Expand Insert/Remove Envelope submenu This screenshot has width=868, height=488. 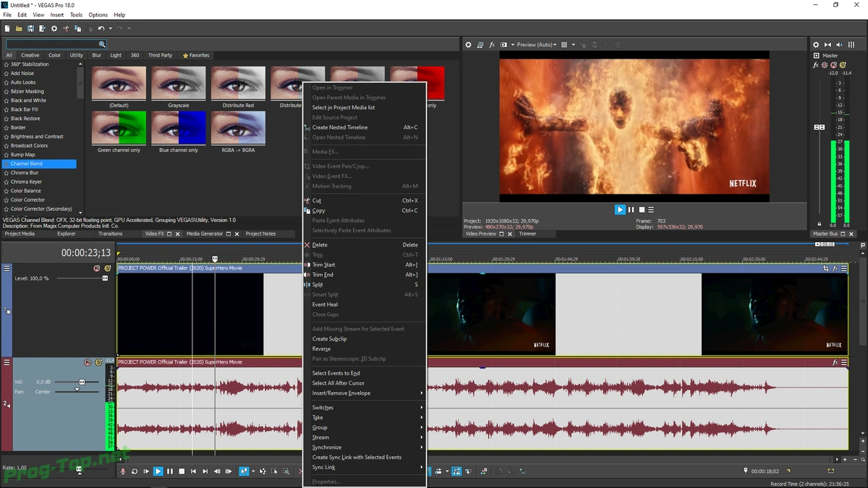[365, 393]
